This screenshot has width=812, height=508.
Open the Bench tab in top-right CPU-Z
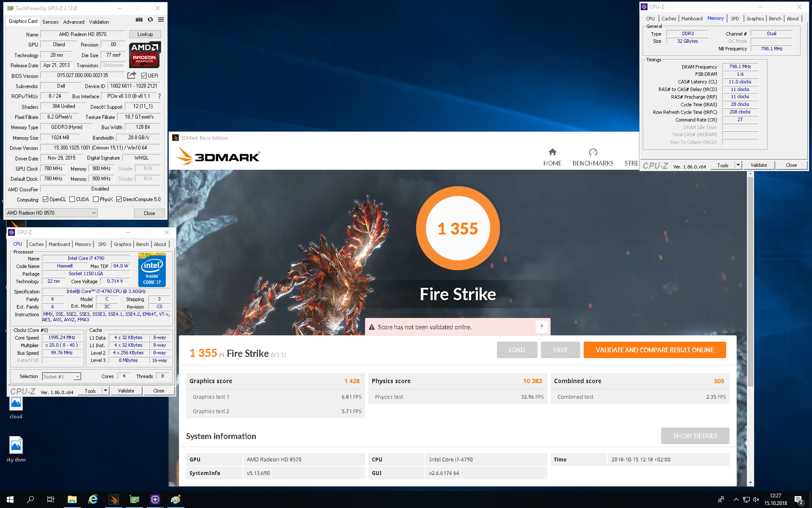click(x=775, y=19)
